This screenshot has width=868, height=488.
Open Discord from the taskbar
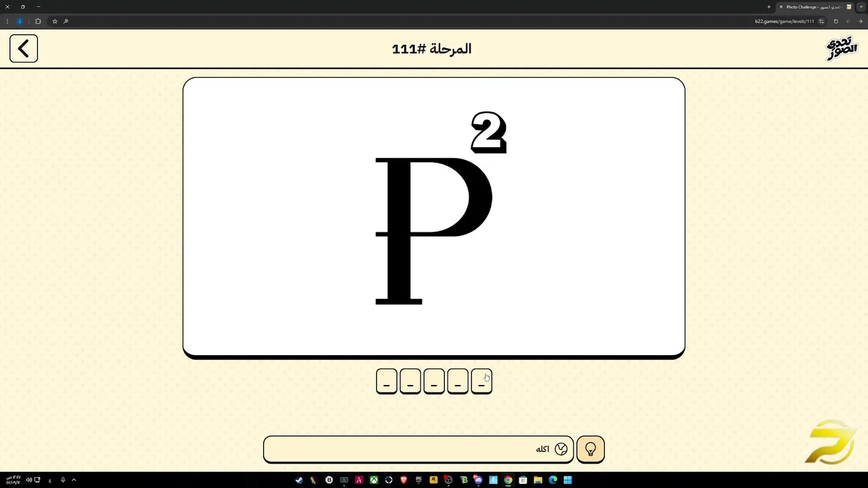pyautogui.click(x=478, y=480)
